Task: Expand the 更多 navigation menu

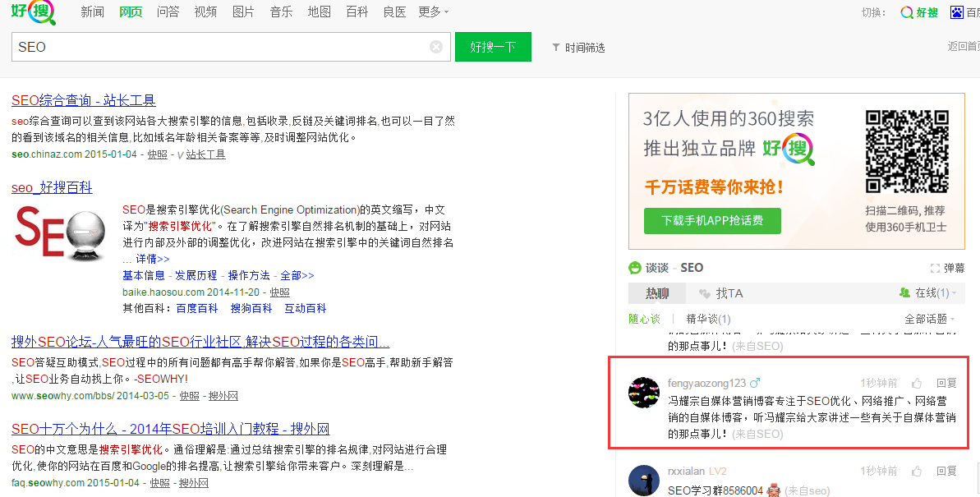Action: point(433,12)
